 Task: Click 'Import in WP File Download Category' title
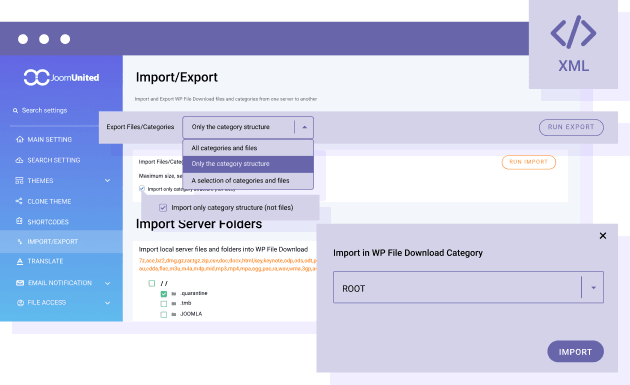tap(408, 253)
